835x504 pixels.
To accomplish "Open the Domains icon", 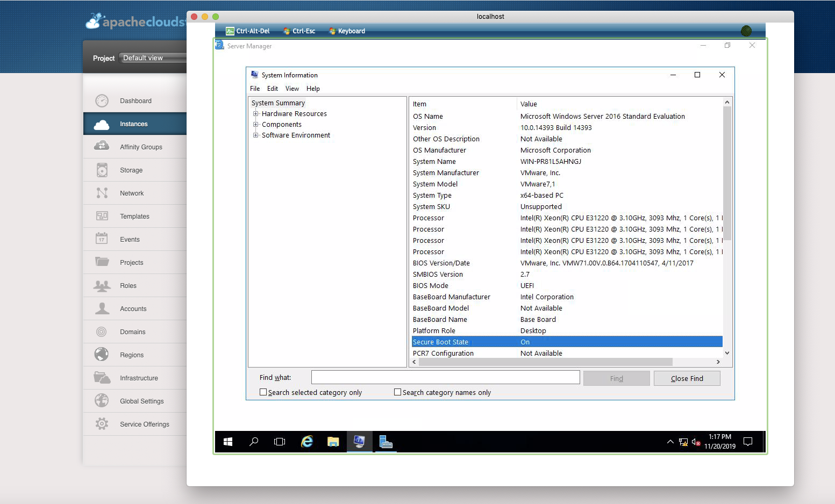I will point(102,332).
